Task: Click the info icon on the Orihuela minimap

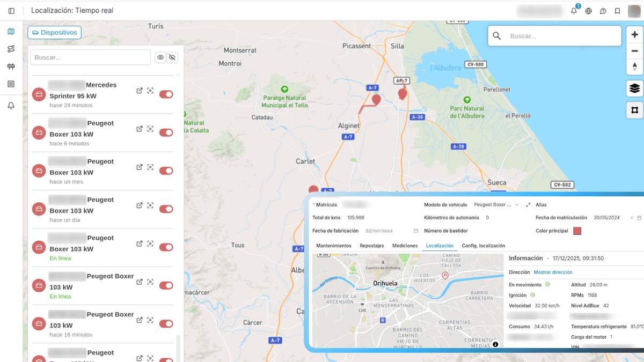Action: 495,344
